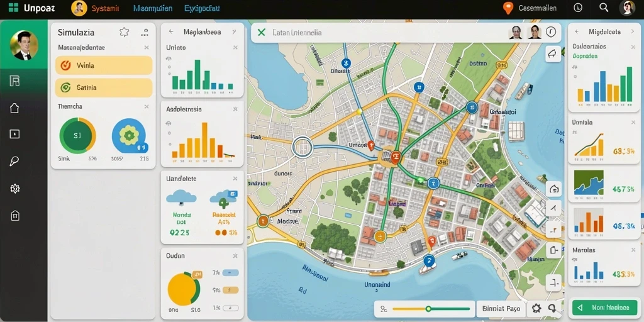Toggle the orange switch in Cudan panel
Image resolution: width=644 pixels, height=322 pixels.
(230, 290)
